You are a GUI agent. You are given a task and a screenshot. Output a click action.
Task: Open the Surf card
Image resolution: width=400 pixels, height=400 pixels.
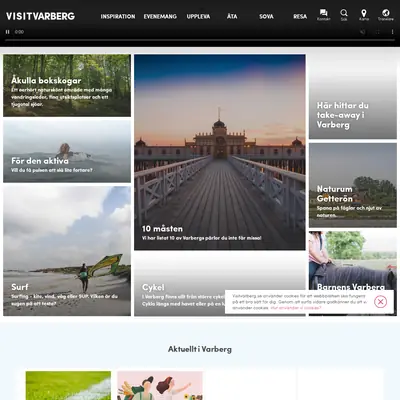(x=67, y=251)
